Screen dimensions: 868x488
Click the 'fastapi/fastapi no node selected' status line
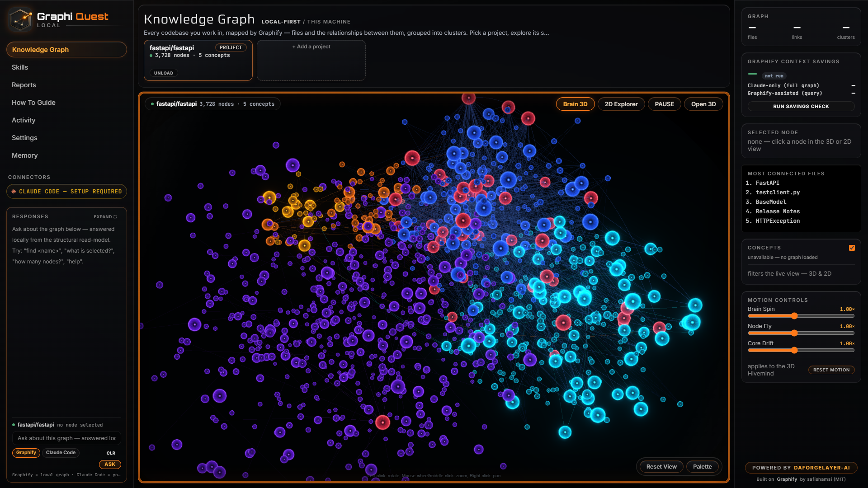(57, 425)
